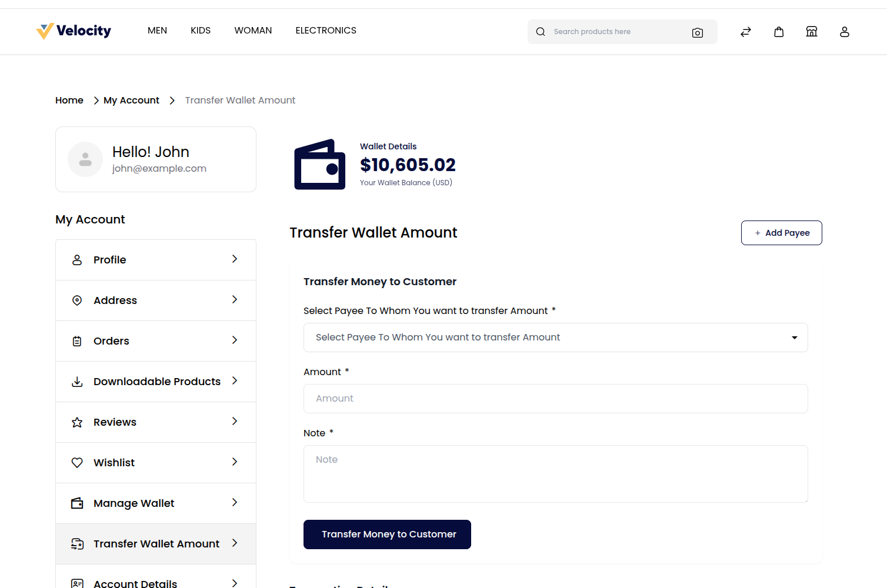Open the payee selection dropdown
This screenshot has width=887, height=588.
pos(555,338)
